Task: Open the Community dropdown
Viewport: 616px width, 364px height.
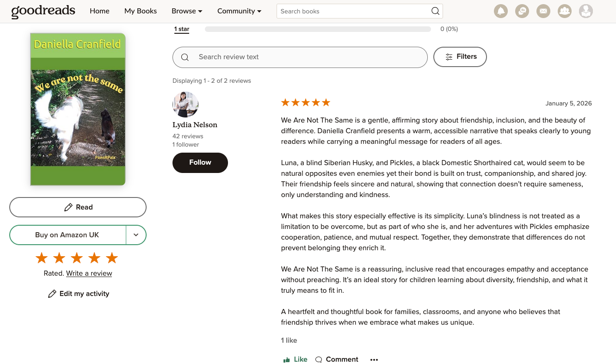Action: pos(239,11)
